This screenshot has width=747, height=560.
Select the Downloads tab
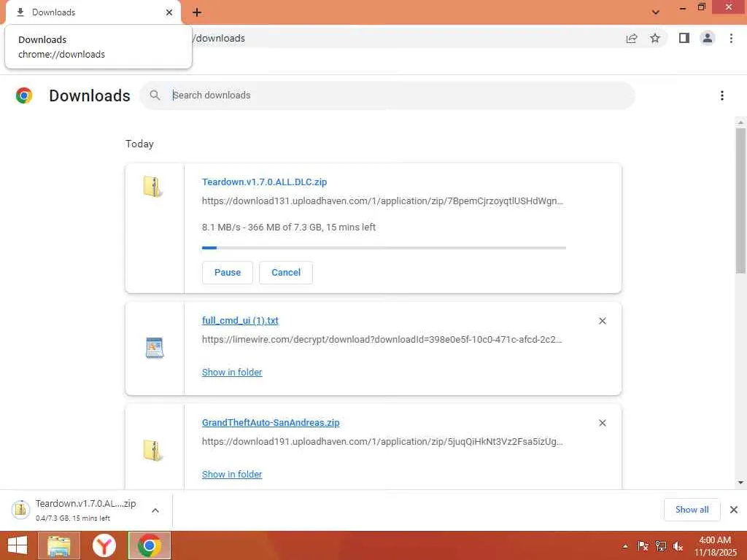[93, 12]
